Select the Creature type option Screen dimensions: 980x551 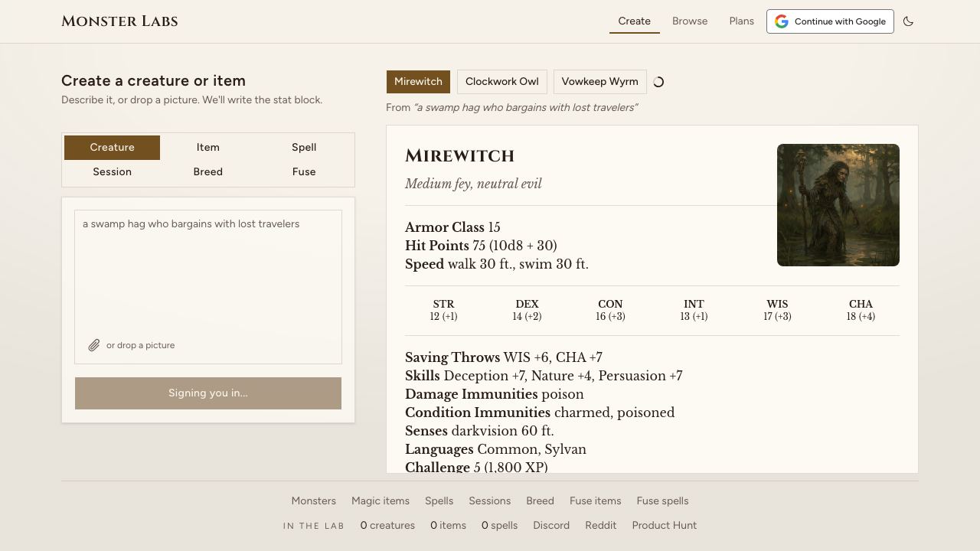coord(112,148)
